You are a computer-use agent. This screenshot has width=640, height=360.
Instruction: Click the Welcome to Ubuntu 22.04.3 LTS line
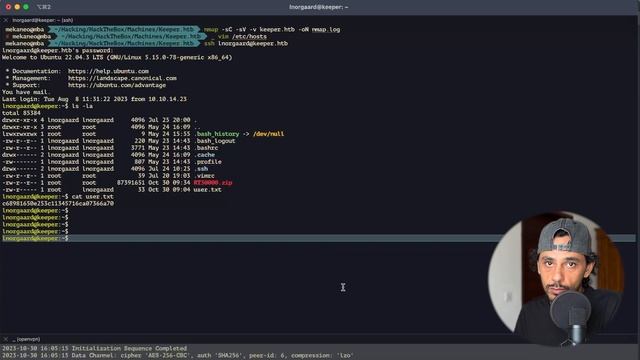point(117,58)
